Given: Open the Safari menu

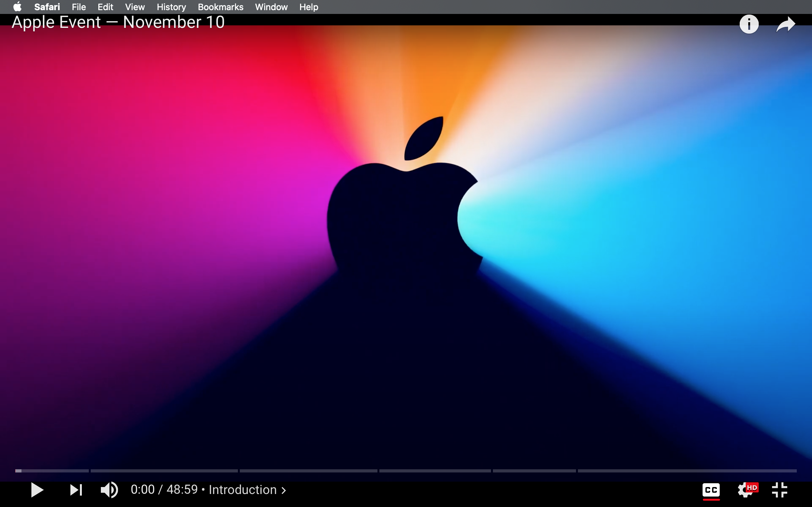Looking at the screenshot, I should 47,7.
